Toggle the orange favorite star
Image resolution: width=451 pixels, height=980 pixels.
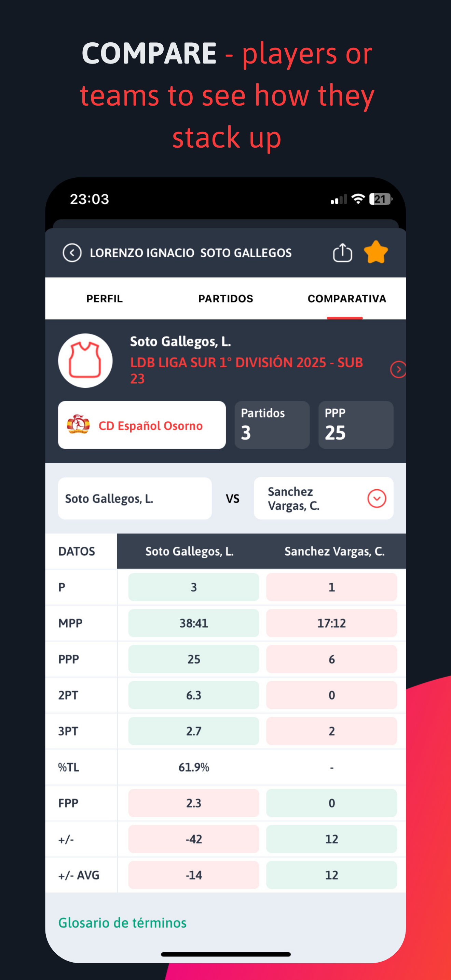[376, 252]
